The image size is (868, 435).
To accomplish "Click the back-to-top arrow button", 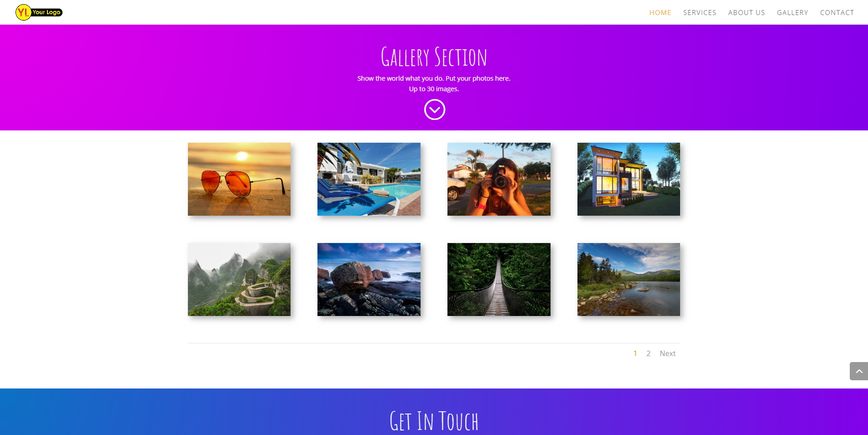I will tap(859, 371).
